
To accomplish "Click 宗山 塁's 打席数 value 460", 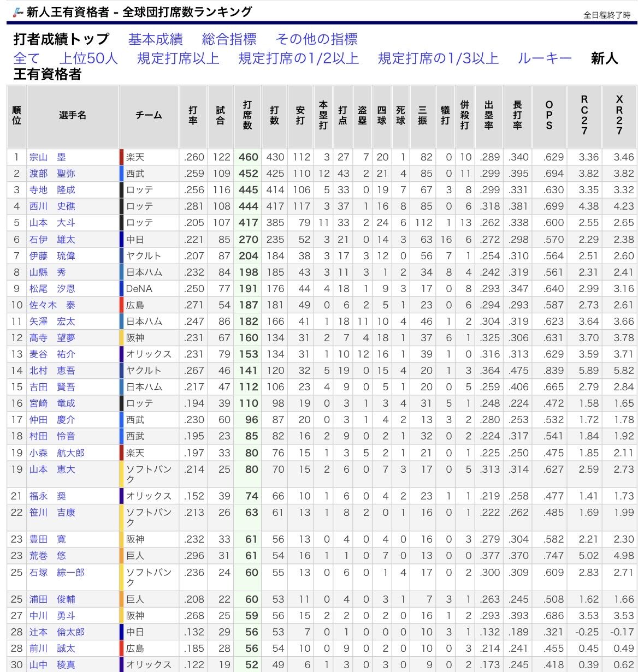I will coord(249,157).
